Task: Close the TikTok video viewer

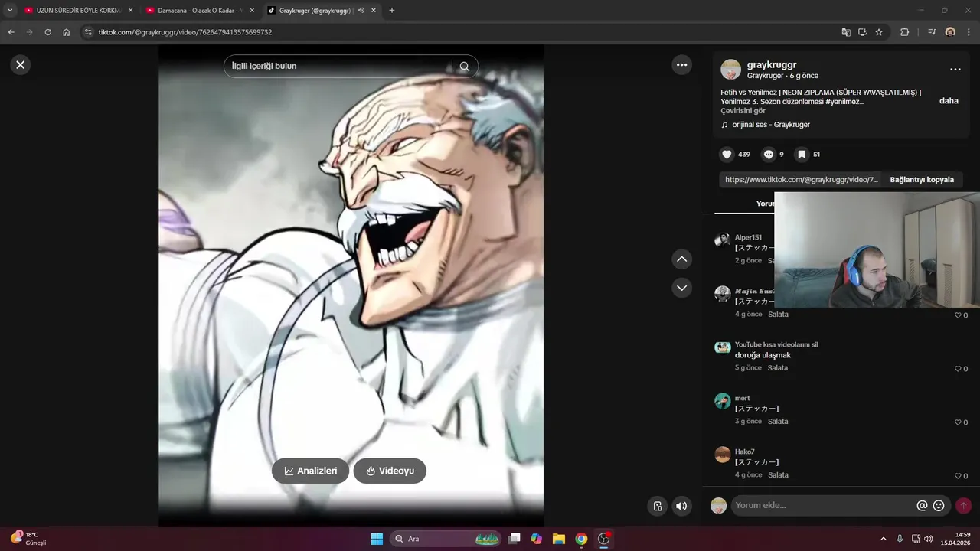Action: 21,65
